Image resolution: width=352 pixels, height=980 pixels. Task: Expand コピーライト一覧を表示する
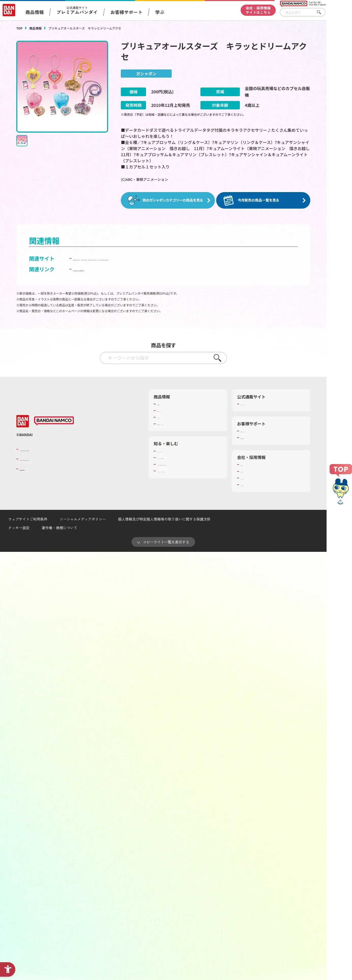163,542
